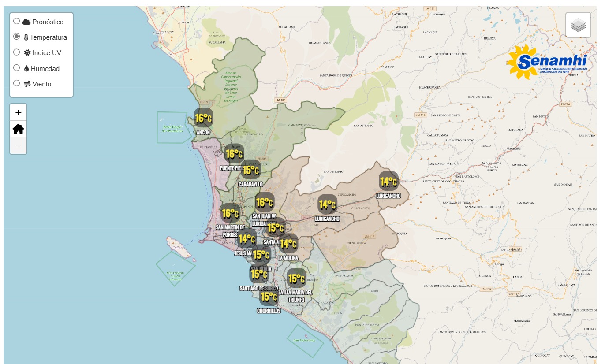Open the Villa Maria del Triunfo 15°C marker
This screenshot has width=605, height=364.
pyautogui.click(x=296, y=278)
